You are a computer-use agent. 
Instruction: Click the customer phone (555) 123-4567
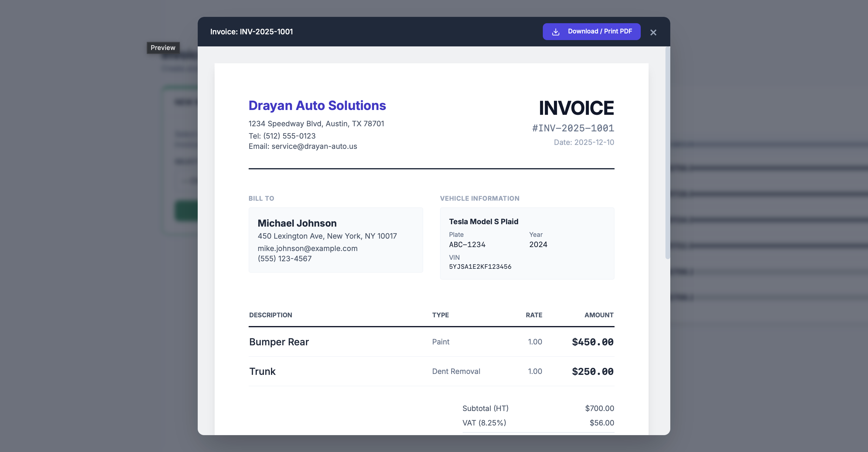(285, 258)
